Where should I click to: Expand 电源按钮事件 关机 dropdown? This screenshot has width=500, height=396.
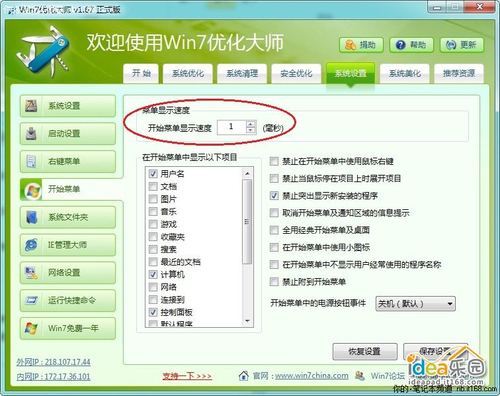point(415,304)
